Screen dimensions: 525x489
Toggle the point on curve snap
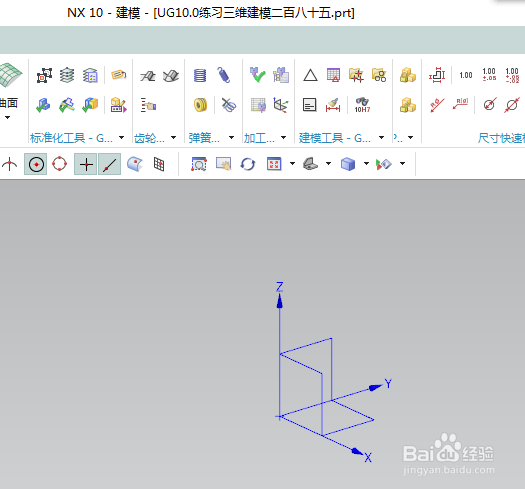click(109, 164)
